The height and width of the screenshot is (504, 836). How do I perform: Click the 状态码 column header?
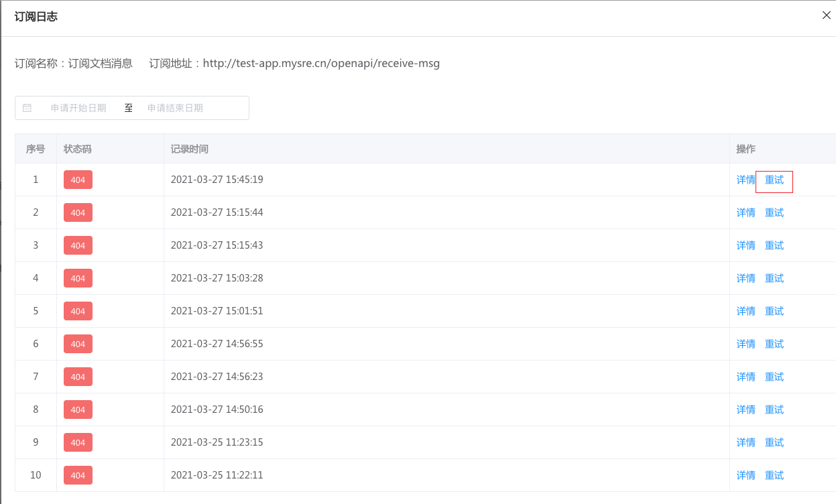[x=77, y=149]
